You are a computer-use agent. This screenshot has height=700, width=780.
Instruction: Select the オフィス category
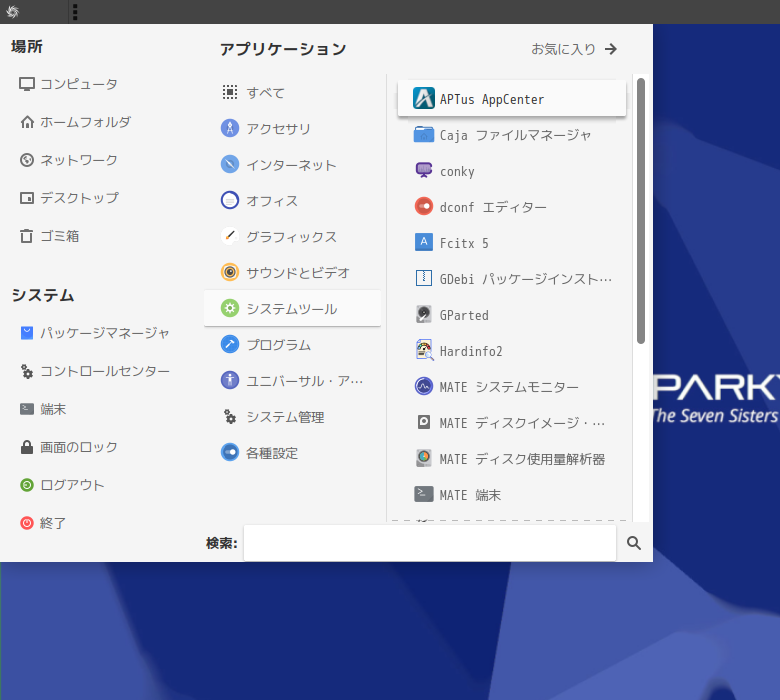[292, 200]
